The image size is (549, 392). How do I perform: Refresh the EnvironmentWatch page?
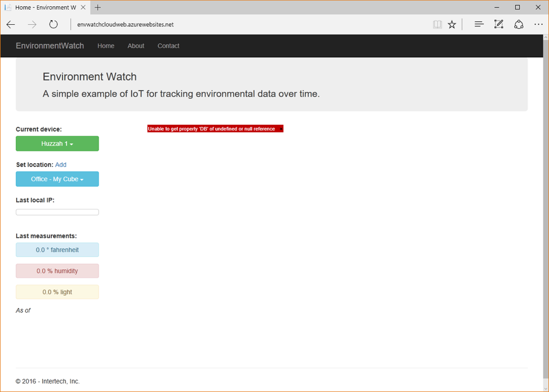coord(53,24)
